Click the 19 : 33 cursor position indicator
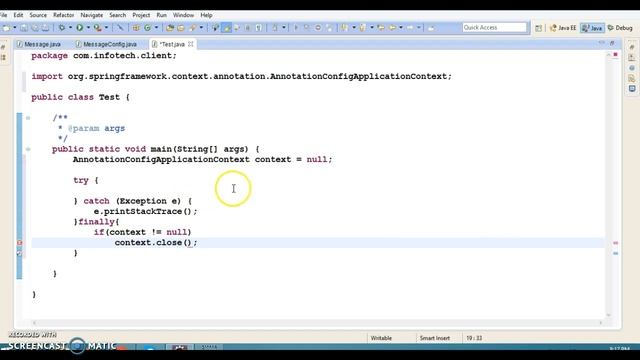Image resolution: width=640 pixels, height=360 pixels. pos(474,338)
